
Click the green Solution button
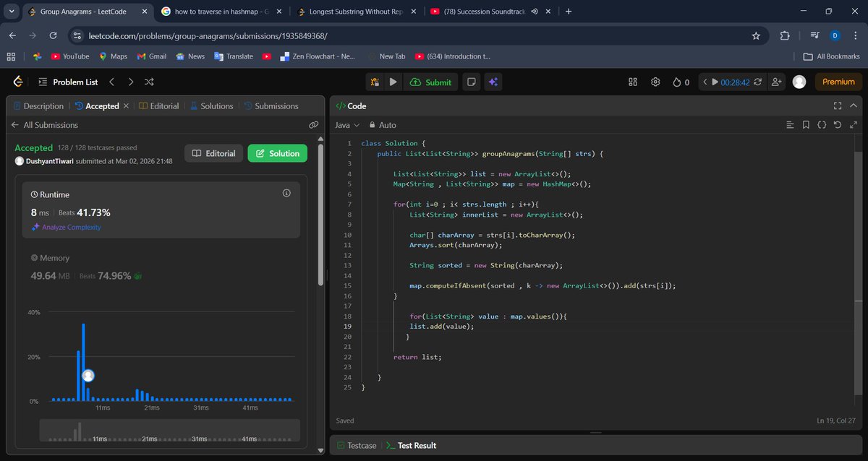tap(278, 153)
